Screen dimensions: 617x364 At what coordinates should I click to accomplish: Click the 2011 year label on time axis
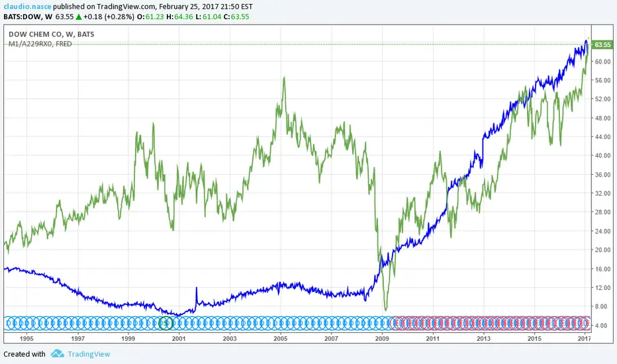(x=433, y=338)
